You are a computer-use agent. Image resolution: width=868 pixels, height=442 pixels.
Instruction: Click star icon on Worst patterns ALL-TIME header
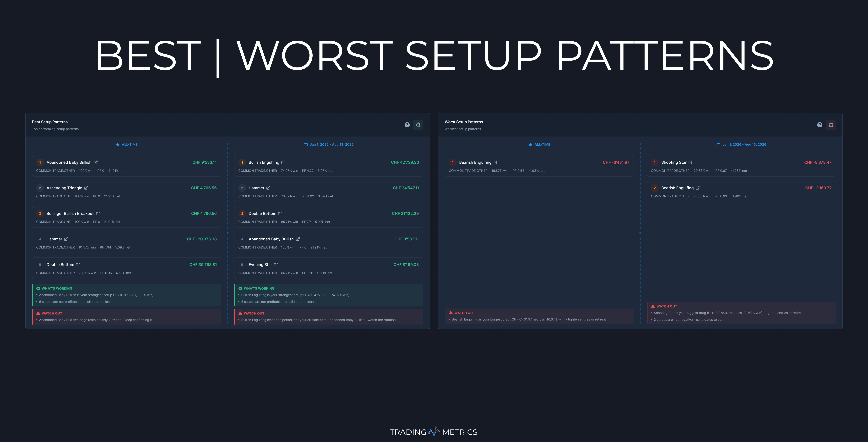530,145
